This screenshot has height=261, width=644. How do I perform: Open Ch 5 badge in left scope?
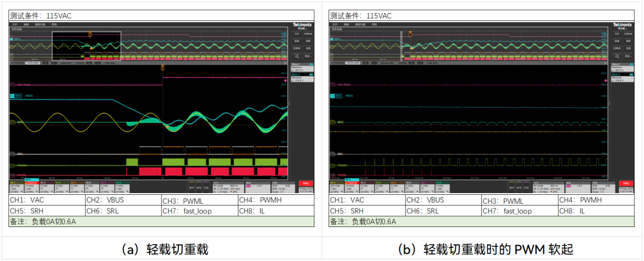(77, 187)
